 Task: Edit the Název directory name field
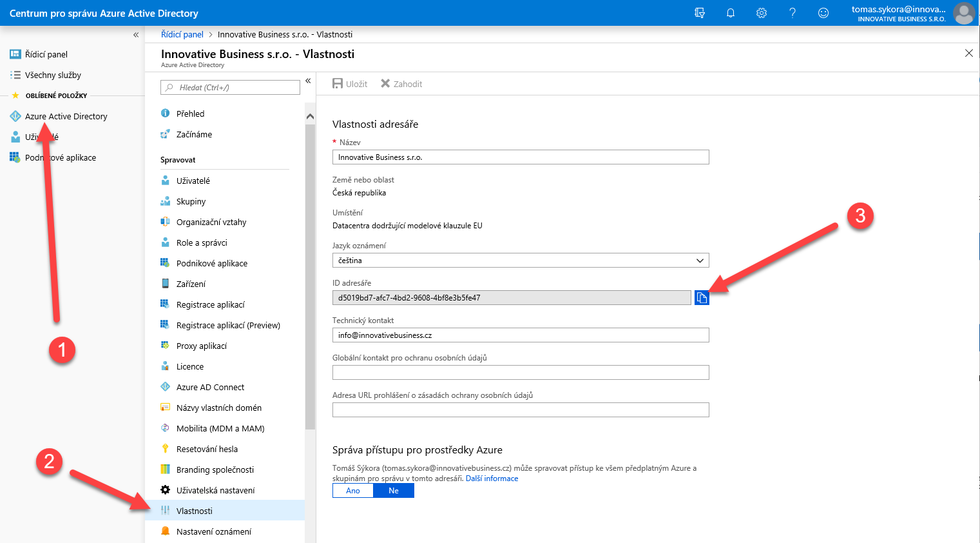(x=521, y=157)
